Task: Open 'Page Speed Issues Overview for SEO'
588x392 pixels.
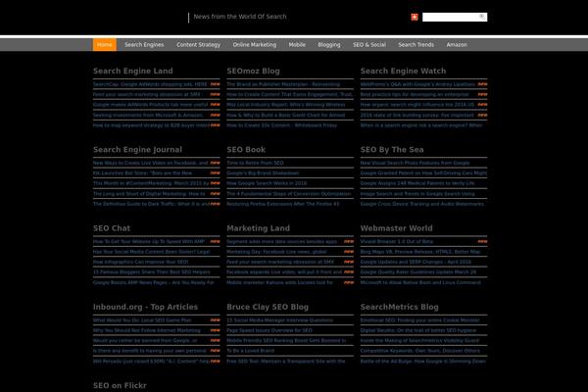Action: tap(269, 330)
